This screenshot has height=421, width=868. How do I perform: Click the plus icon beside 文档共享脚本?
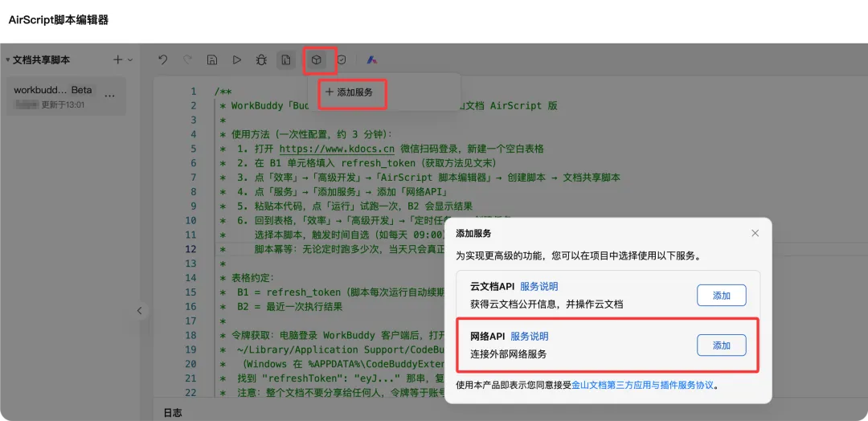[118, 59]
